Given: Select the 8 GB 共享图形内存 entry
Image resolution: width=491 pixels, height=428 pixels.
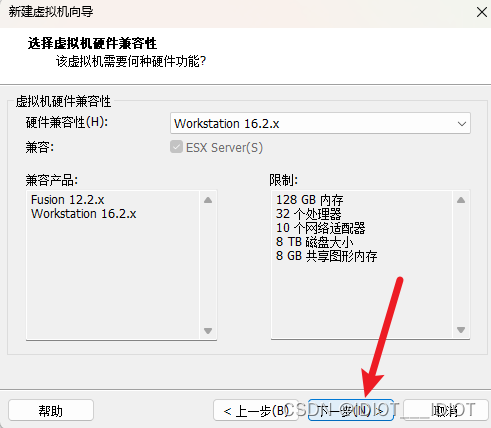Looking at the screenshot, I should [326, 256].
